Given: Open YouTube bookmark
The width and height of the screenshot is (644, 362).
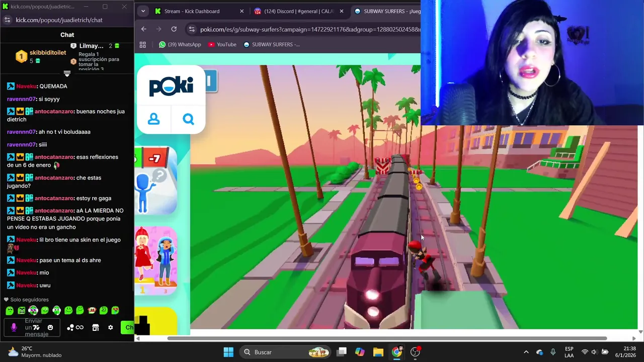Looking at the screenshot, I should (x=222, y=44).
